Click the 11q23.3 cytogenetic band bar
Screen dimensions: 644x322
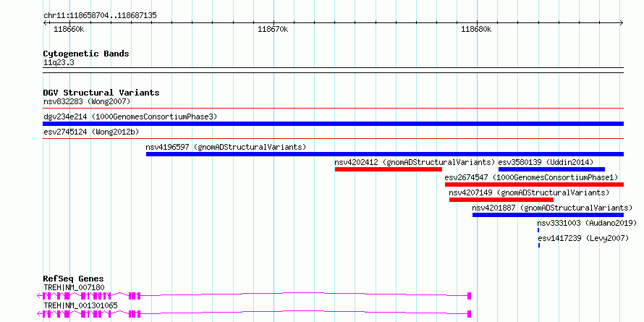pos(333,70)
